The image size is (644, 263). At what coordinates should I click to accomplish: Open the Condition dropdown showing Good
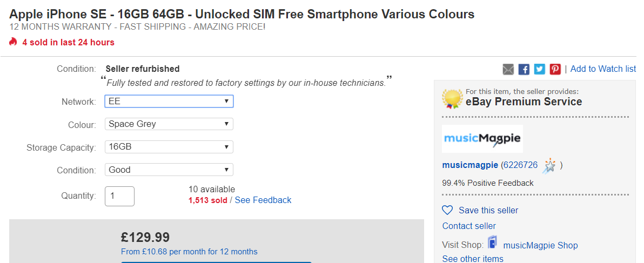pos(169,170)
